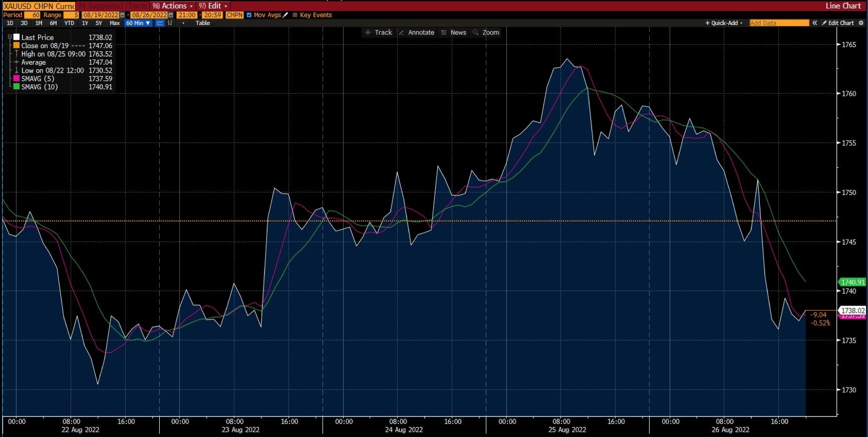Image resolution: width=868 pixels, height=437 pixels.
Task: Switch to the candlestick chart icon
Action: point(170,23)
